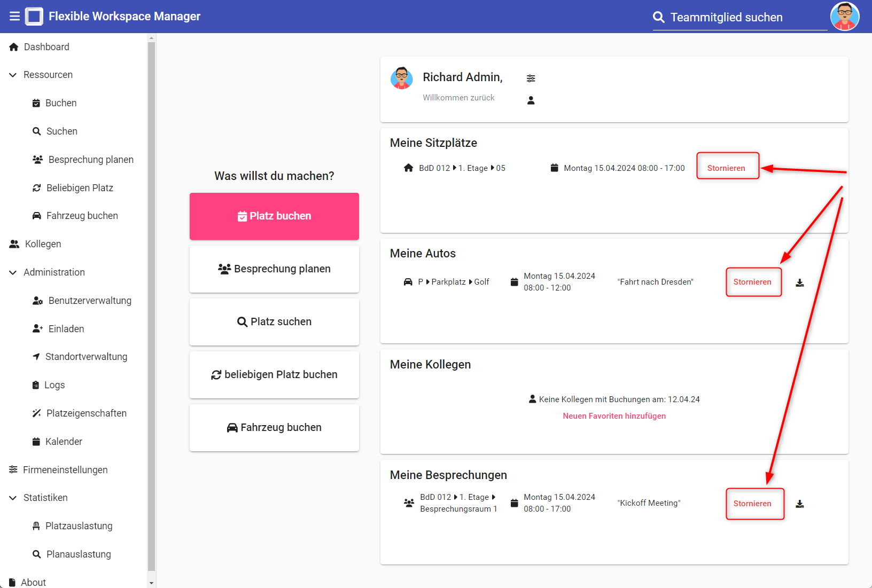The height and width of the screenshot is (588, 872).
Task: Open settings sliders icon beside Richard Admin
Action: coord(531,79)
